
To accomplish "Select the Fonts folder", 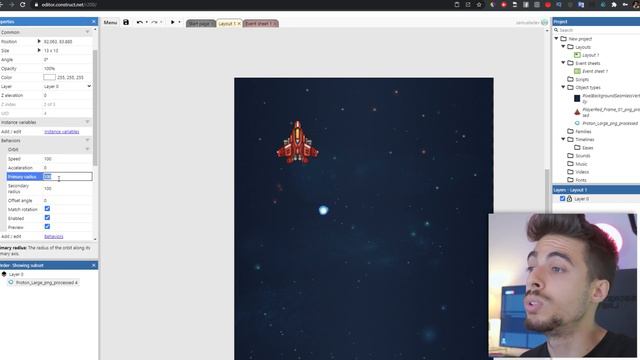I will click(581, 180).
